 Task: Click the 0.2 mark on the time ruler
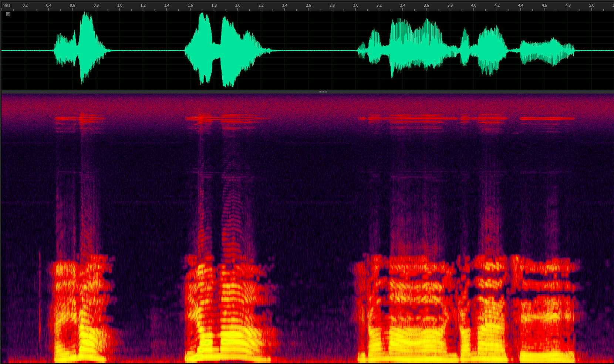click(25, 6)
